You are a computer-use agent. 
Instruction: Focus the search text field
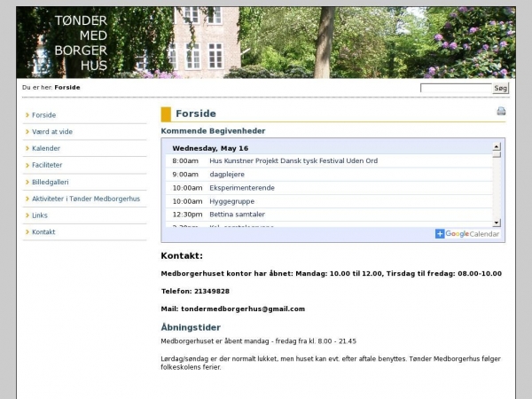[456, 88]
